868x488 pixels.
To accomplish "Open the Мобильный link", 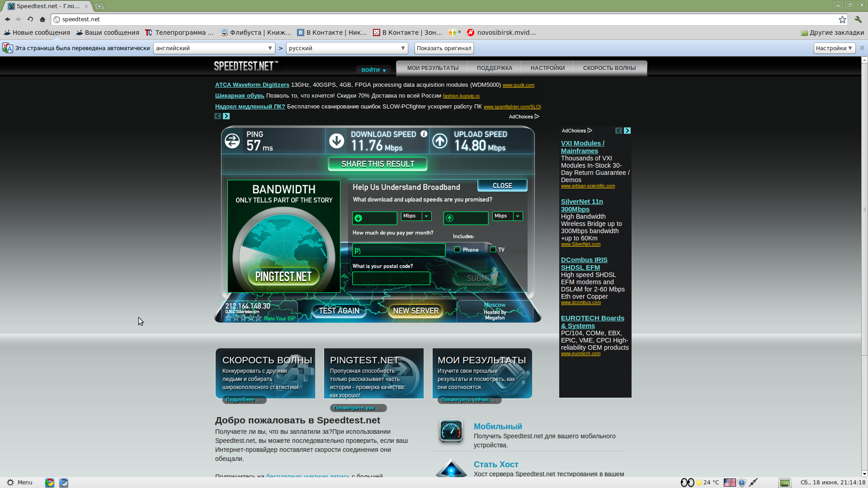I will (497, 427).
